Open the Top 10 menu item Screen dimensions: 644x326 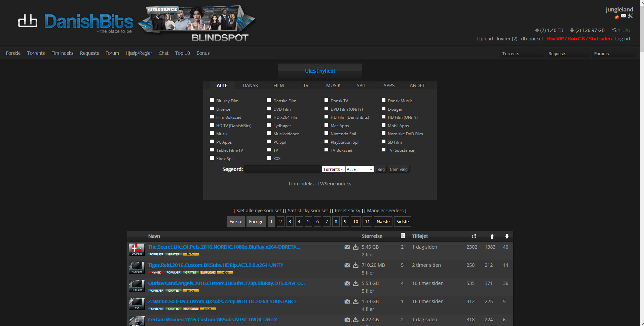point(182,53)
